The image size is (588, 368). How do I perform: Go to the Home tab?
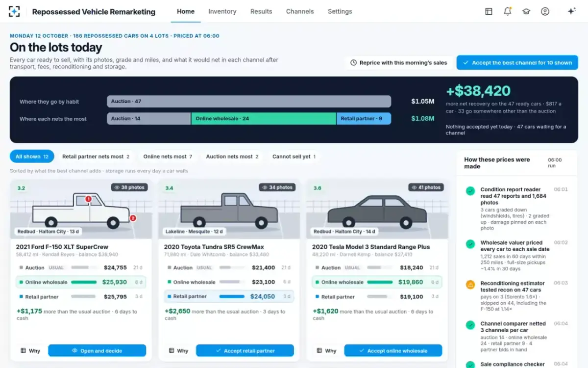point(186,11)
